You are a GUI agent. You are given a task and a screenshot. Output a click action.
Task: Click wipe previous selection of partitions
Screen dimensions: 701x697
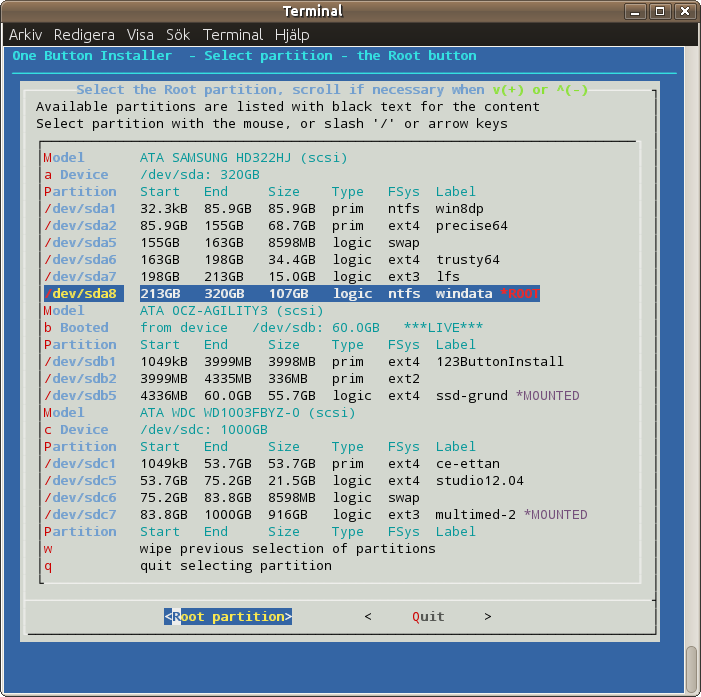click(x=287, y=549)
